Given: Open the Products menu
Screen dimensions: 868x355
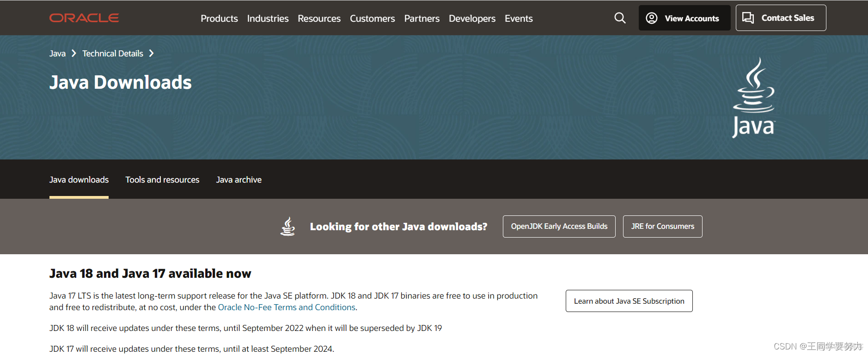Looking at the screenshot, I should (x=219, y=18).
